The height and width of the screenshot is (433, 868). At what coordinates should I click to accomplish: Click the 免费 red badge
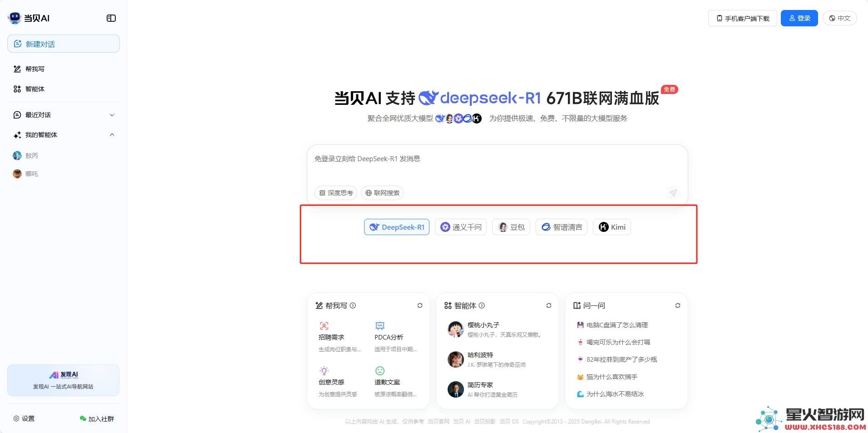[669, 89]
